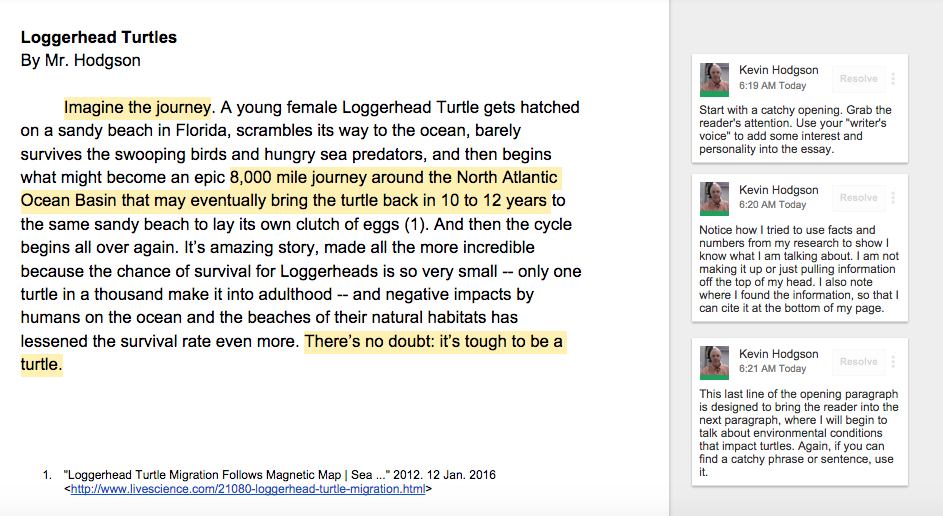
Task: Click Kevin Hodgson's avatar on 6:21 AM comment
Action: point(714,363)
